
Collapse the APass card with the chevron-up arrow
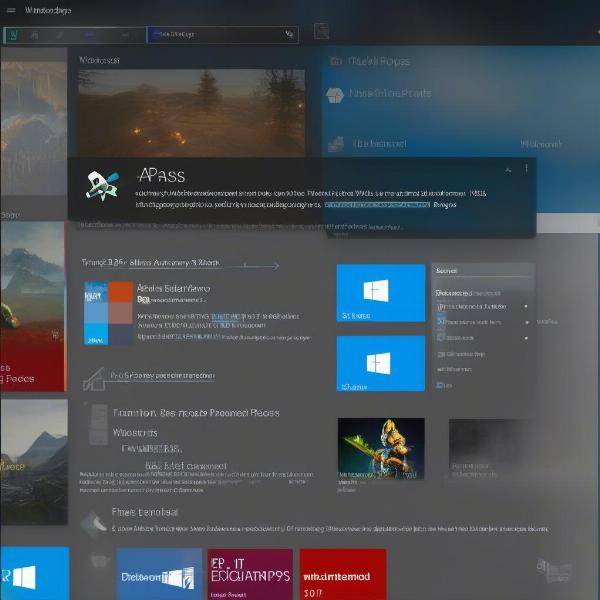click(x=508, y=170)
